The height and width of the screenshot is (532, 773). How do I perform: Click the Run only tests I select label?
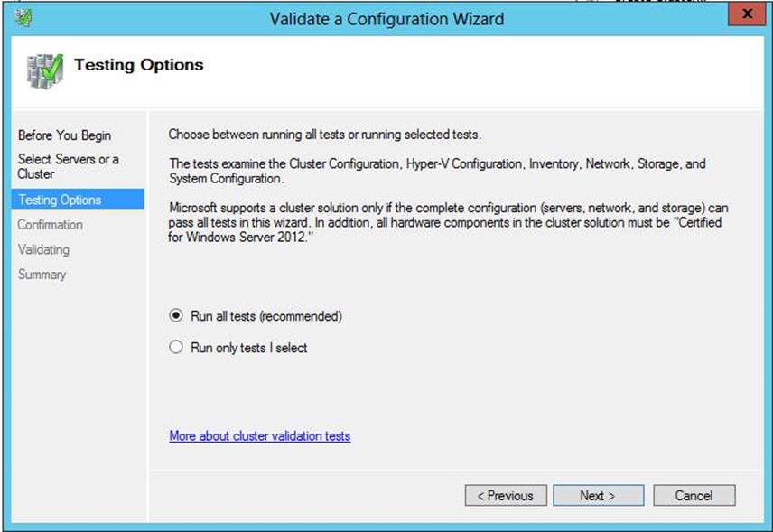(x=249, y=348)
